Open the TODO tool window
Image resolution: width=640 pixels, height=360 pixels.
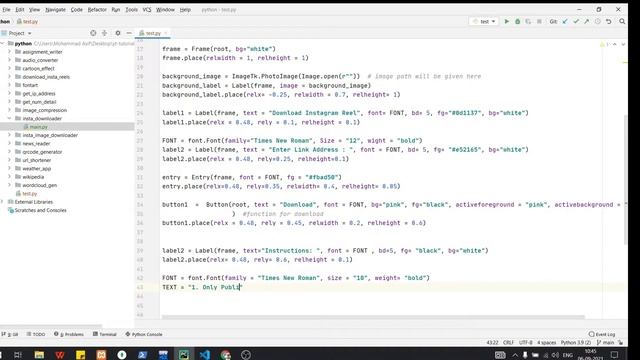tap(36, 334)
